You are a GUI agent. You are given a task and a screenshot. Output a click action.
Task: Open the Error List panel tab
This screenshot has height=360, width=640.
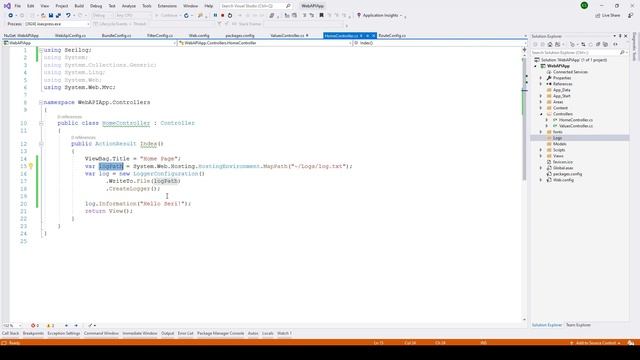click(185, 333)
